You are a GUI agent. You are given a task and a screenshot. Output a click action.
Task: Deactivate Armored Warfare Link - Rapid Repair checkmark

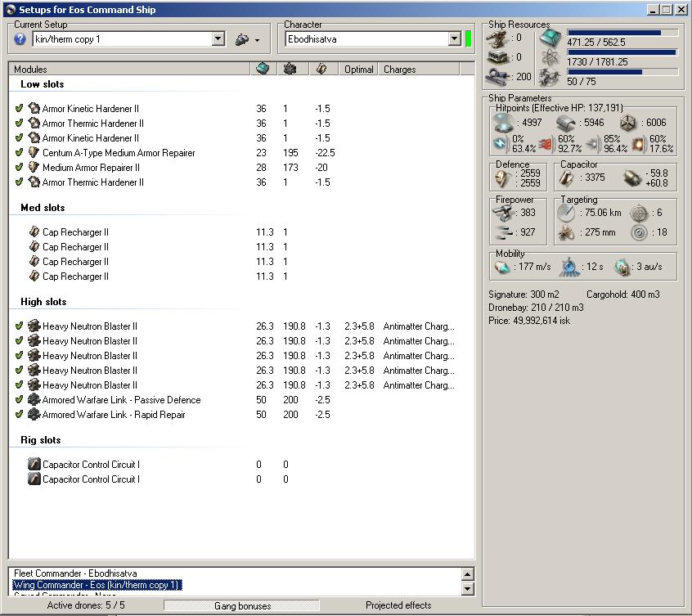click(x=19, y=415)
